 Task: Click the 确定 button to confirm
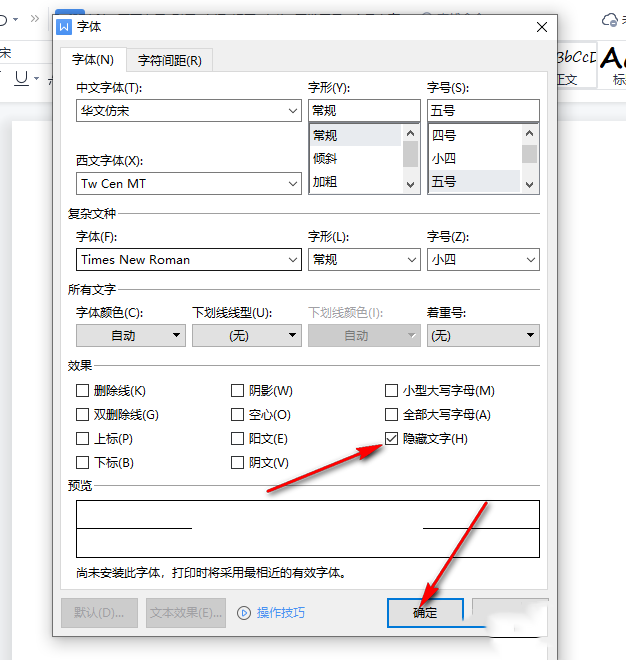click(425, 612)
